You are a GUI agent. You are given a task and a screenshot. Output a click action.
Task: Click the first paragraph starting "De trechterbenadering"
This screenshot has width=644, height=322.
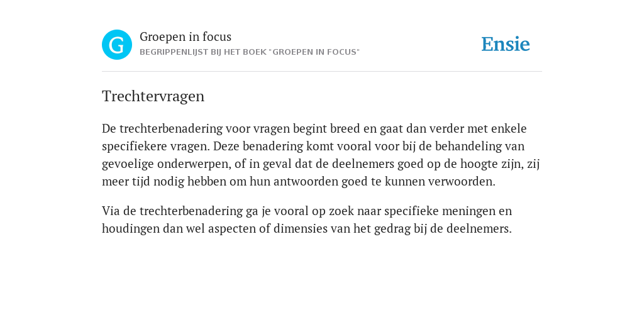coord(321,155)
